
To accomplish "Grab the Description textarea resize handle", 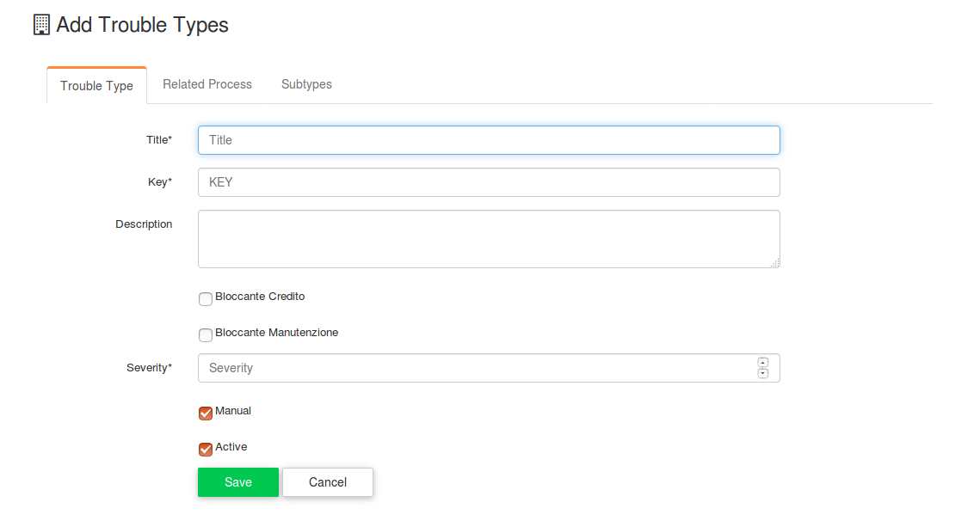I will pos(774,263).
